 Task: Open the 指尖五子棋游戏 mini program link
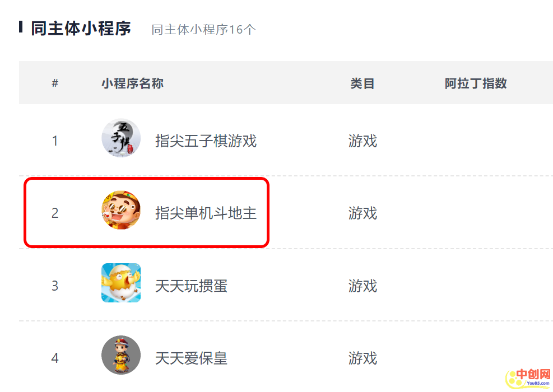pyautogui.click(x=206, y=141)
